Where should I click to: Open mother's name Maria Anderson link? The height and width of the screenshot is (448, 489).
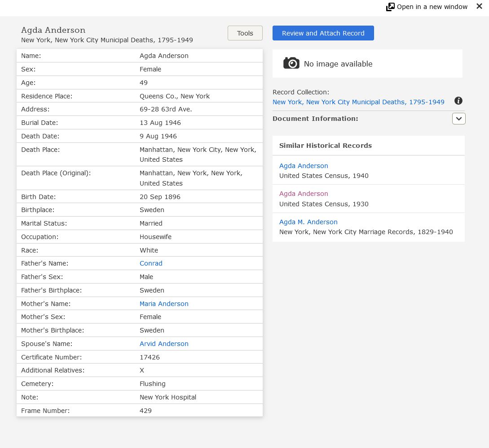coord(164,304)
